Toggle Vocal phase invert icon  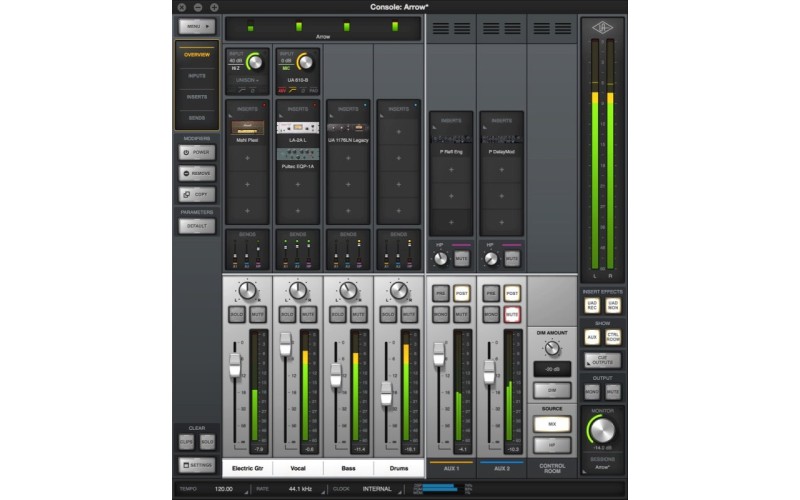click(303, 90)
